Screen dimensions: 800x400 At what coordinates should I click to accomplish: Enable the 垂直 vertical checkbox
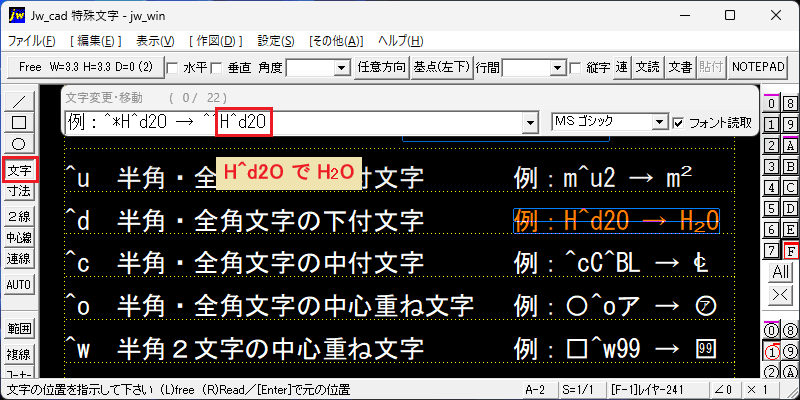217,67
